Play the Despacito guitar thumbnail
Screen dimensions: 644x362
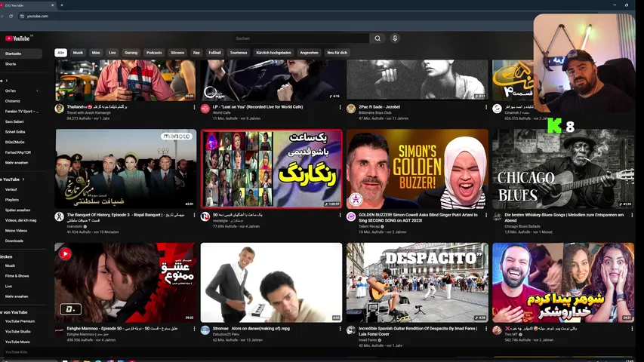pyautogui.click(x=418, y=282)
